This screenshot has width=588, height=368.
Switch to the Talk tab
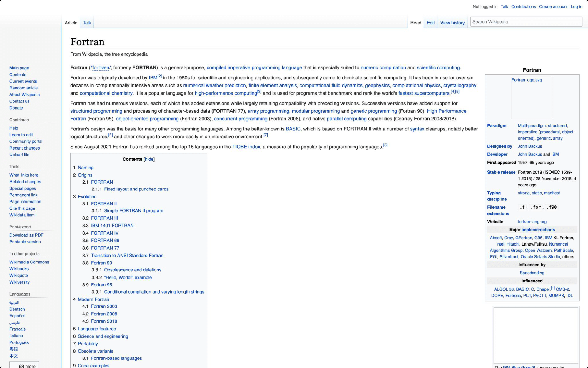coord(87,23)
